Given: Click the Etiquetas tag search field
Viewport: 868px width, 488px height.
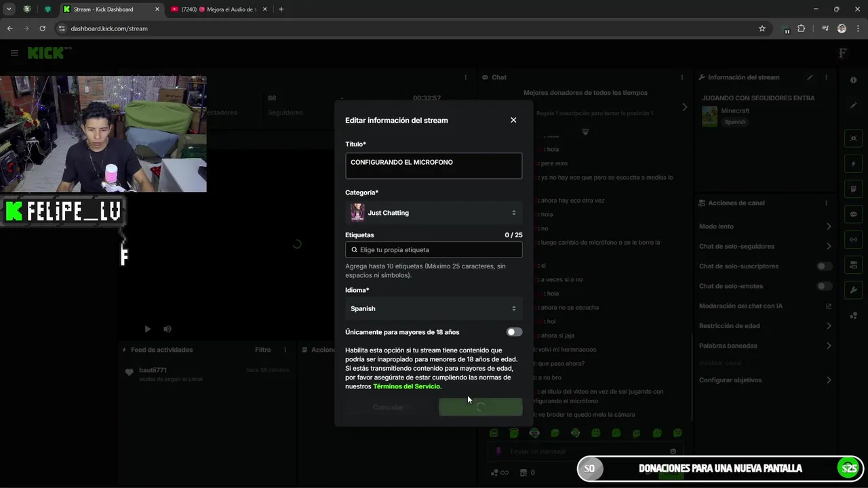Looking at the screenshot, I should point(433,250).
